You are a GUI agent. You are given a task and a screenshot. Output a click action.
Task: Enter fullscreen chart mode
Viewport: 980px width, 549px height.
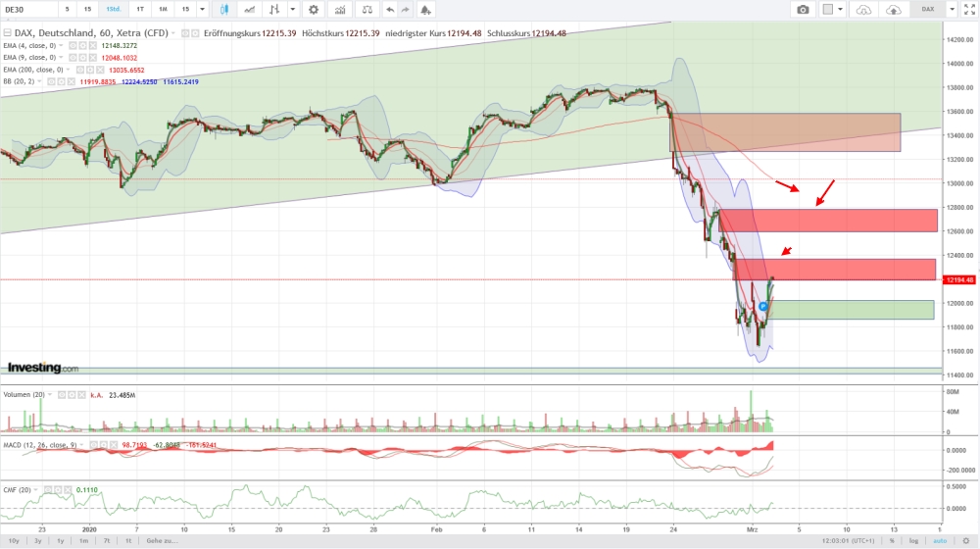[969, 10]
